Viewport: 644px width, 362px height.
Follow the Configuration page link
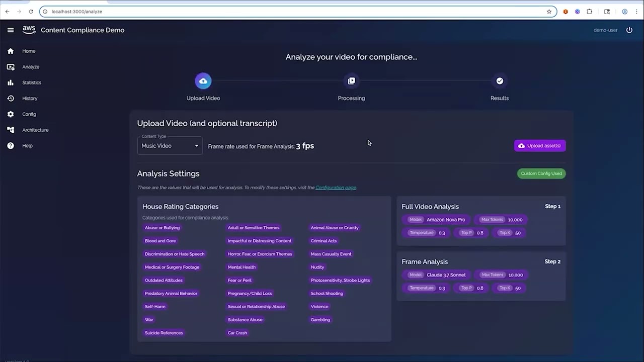tap(336, 188)
